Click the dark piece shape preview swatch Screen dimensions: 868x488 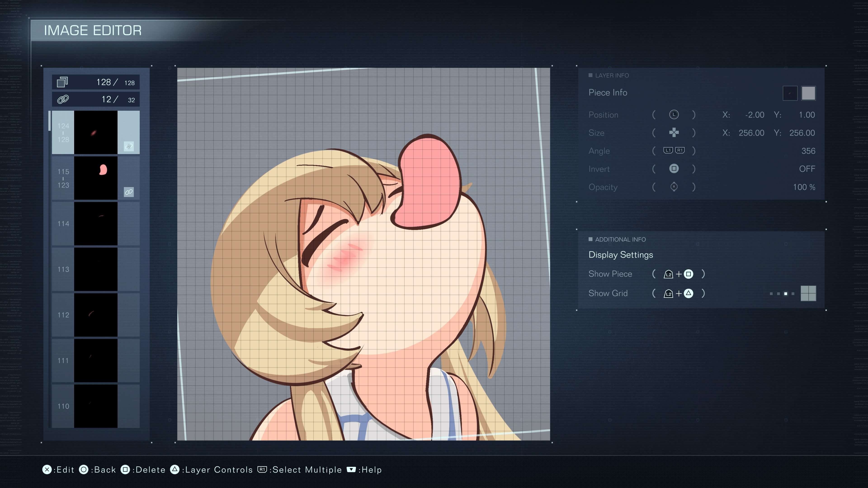pos(790,93)
